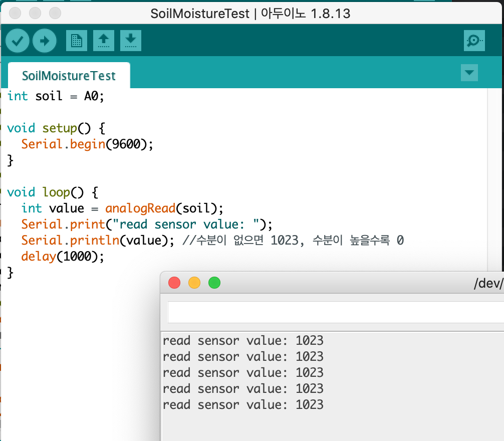Click the Arduino window title 'SoilMoistureTest | 아두이노 1.8.13'

point(250,14)
